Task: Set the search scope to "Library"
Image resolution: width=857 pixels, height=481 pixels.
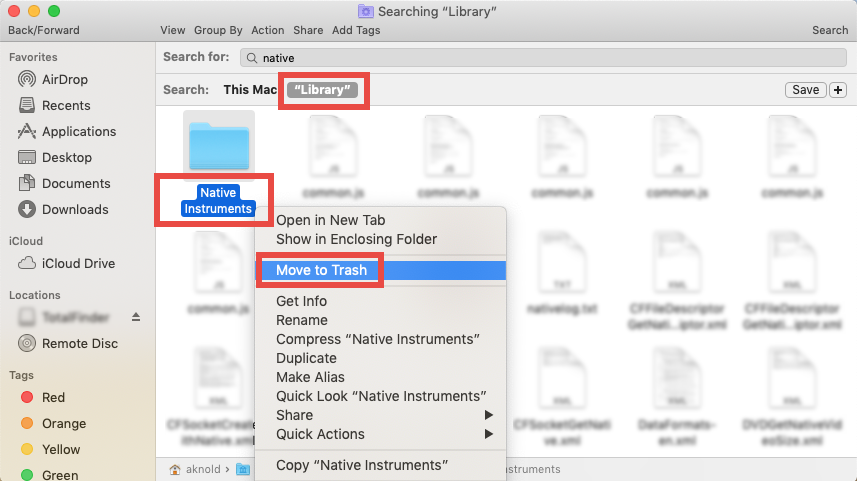Action: click(322, 90)
